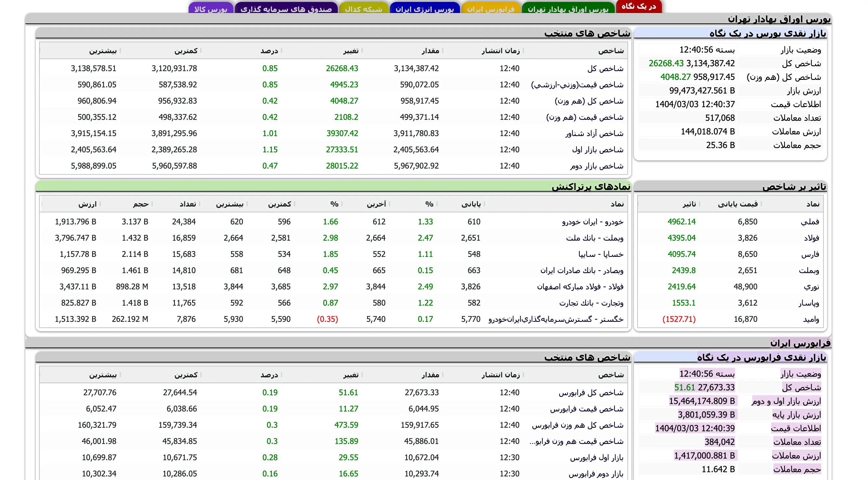Click trade count '517,068' value
The image size is (868, 480).
(x=720, y=118)
